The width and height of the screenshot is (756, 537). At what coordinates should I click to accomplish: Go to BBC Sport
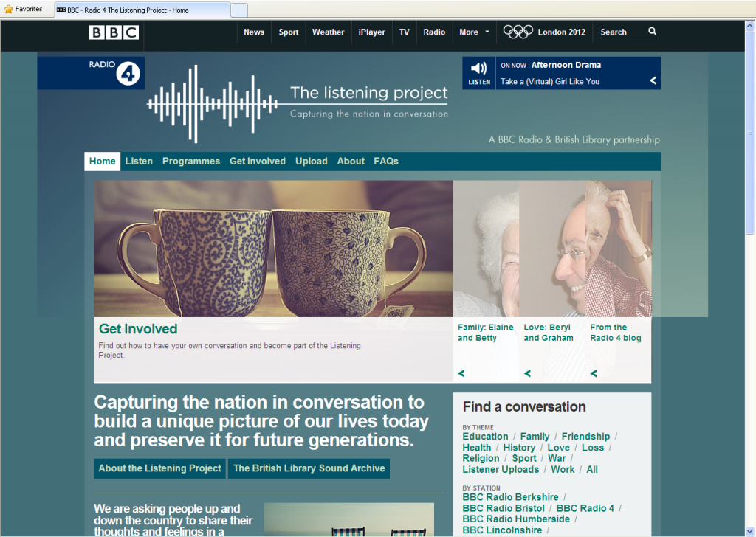[289, 32]
